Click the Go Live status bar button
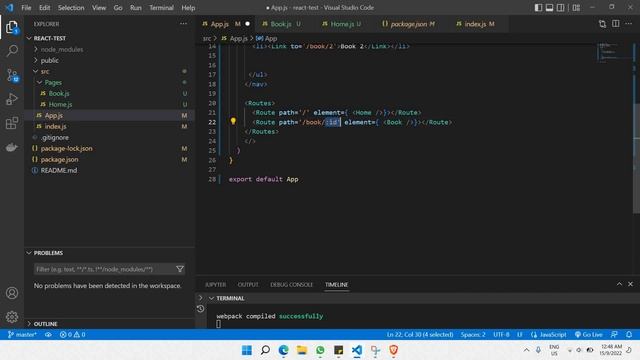The height and width of the screenshot is (360, 640). [589, 334]
